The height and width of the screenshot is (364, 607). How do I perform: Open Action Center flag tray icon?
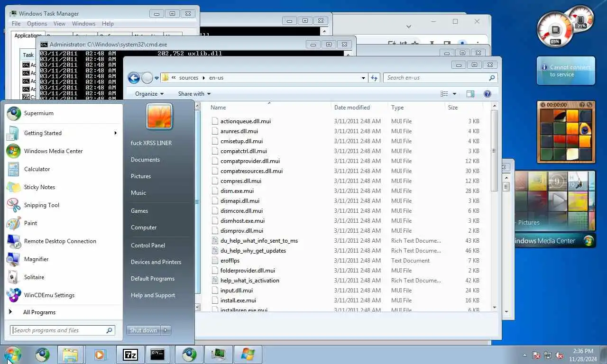(536, 355)
